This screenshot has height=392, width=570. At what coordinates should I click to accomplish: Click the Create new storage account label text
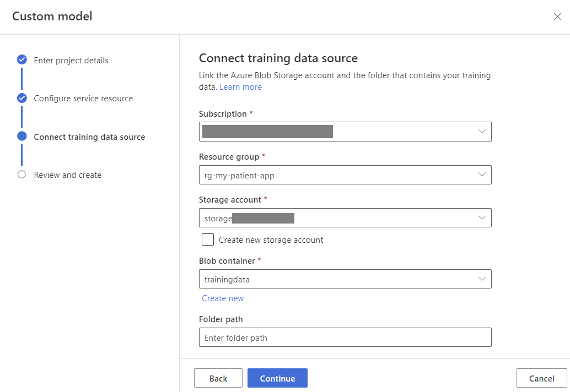pos(271,240)
